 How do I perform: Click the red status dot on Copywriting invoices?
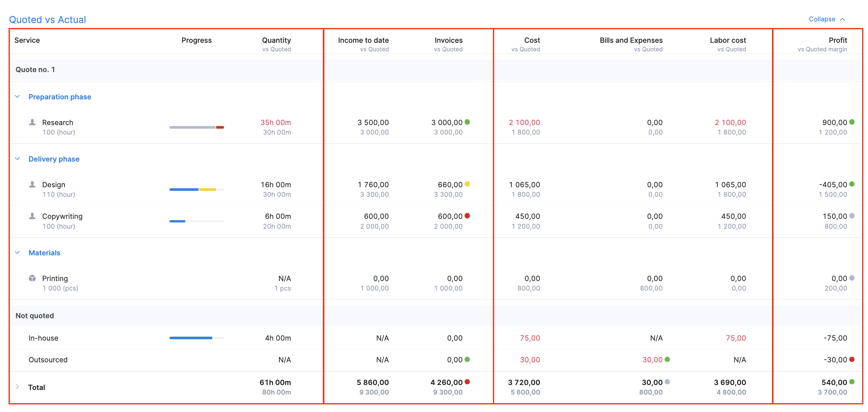point(467,216)
